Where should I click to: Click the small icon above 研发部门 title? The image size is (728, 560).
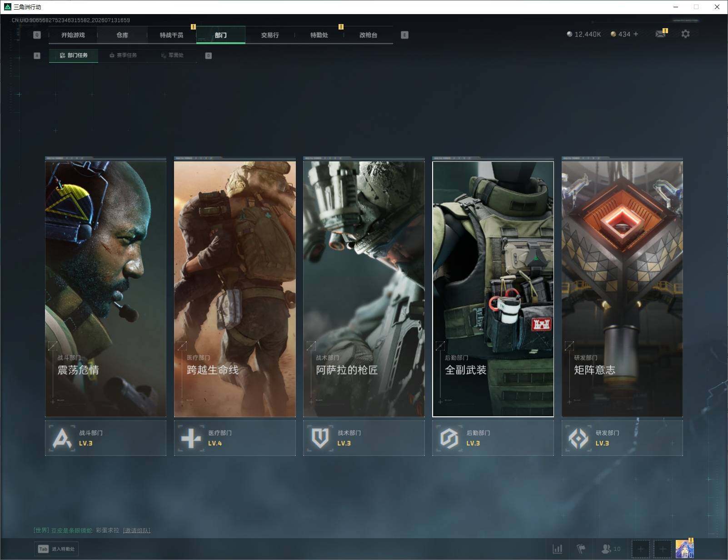click(x=569, y=346)
